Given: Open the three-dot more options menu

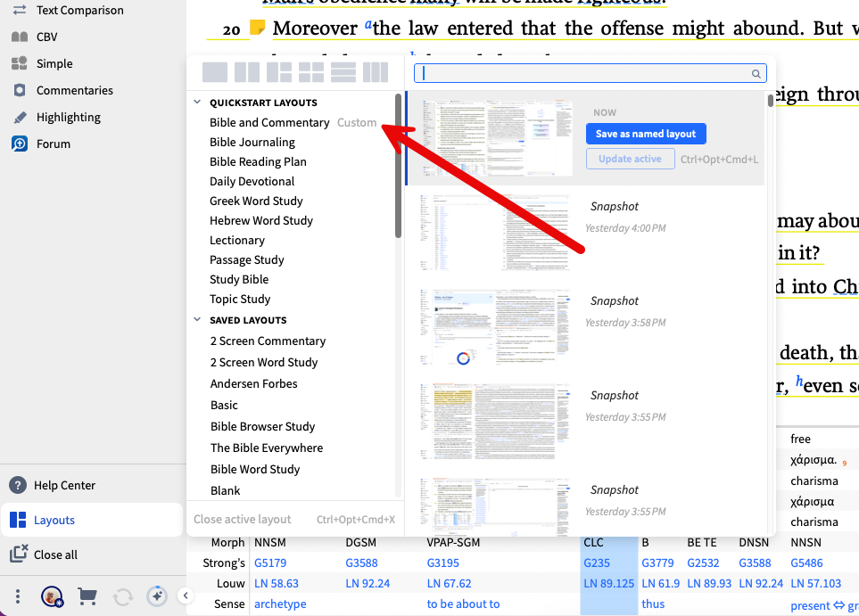Looking at the screenshot, I should (18, 596).
